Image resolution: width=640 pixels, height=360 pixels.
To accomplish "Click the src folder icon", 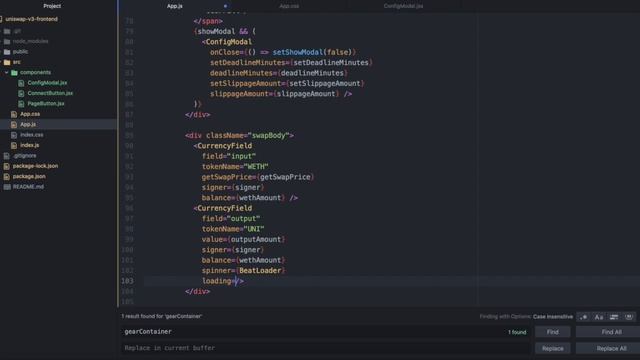I will [x=7, y=62].
